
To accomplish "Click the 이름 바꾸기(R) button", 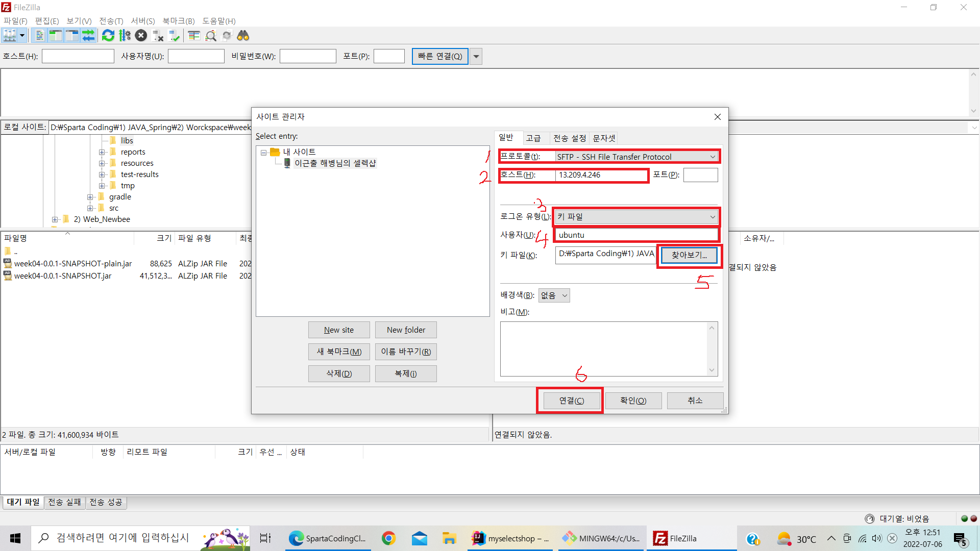I will pos(406,352).
